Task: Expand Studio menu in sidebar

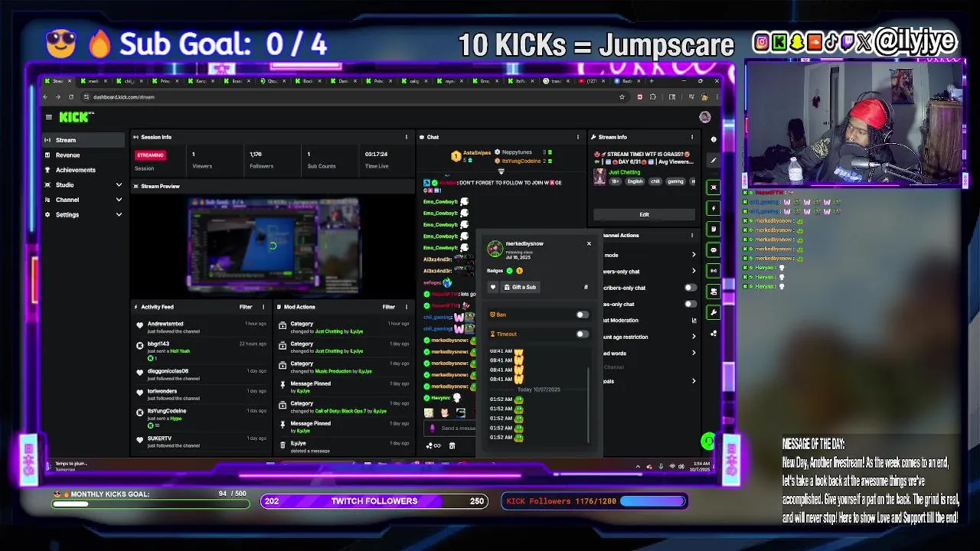Action: [x=119, y=184]
